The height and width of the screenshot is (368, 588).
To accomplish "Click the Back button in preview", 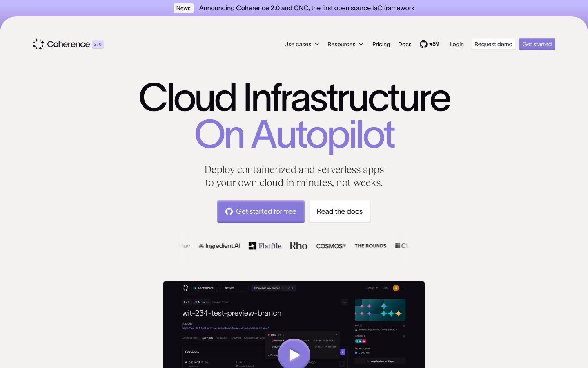I will 187,302.
